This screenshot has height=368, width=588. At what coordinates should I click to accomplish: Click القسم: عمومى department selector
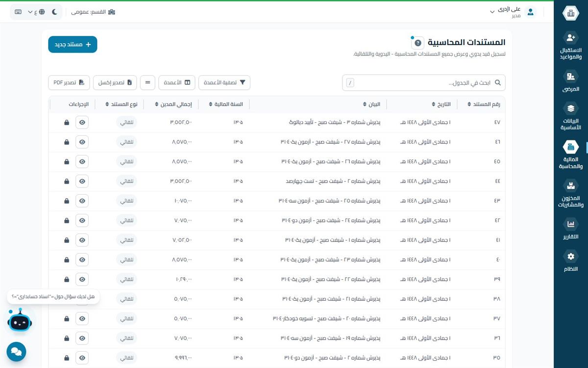93,12
